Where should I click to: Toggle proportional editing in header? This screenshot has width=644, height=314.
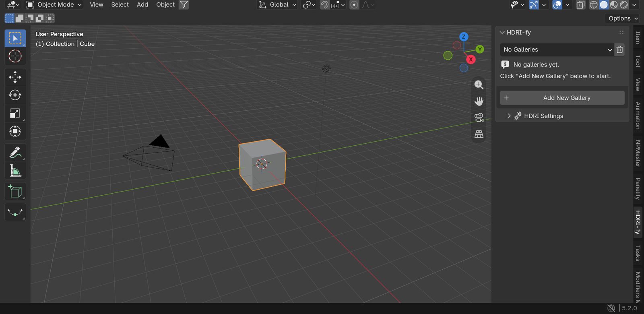[x=354, y=5]
